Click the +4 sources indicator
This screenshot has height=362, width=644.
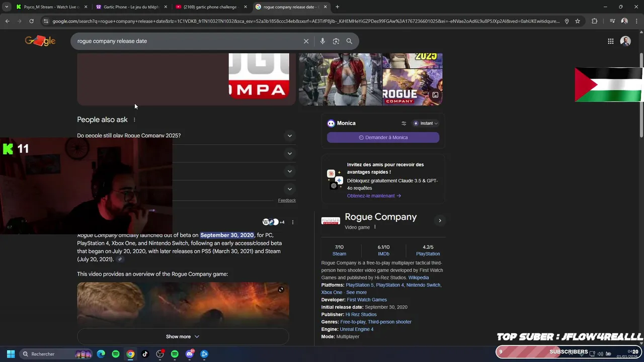tap(282, 222)
